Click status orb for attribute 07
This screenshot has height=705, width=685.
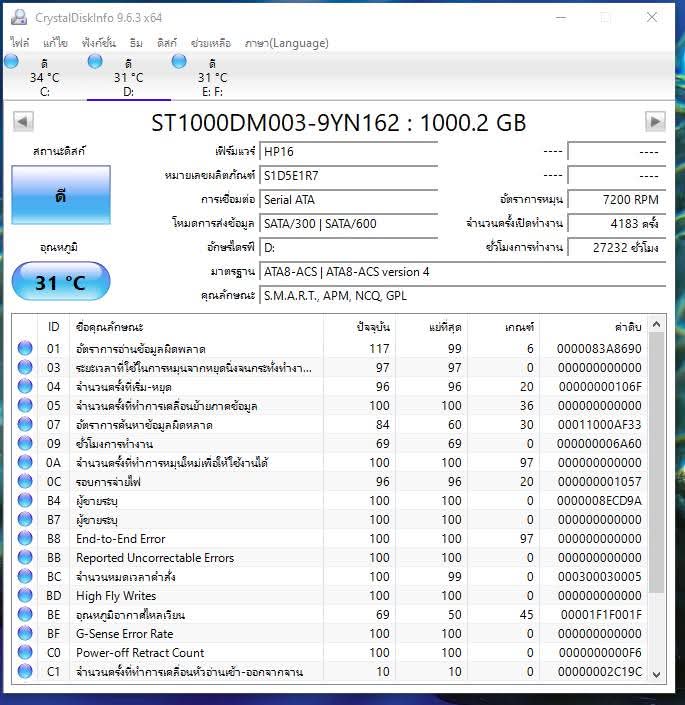[x=25, y=424]
